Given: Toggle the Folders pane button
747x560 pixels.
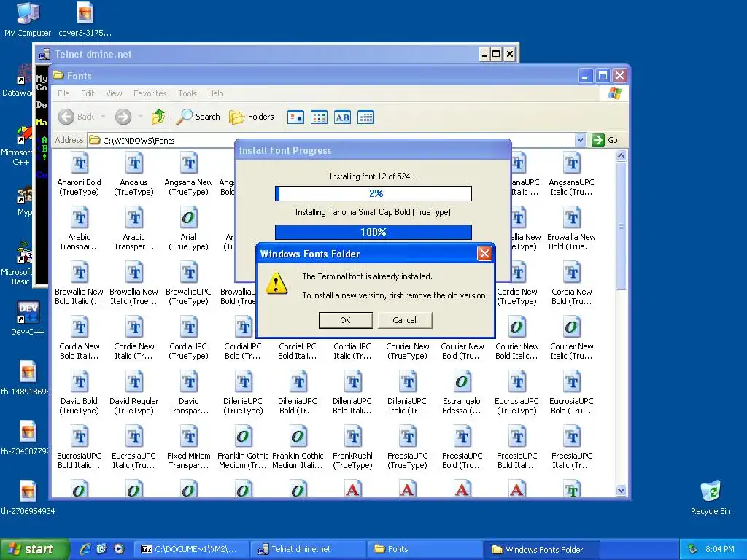Looking at the screenshot, I should [x=252, y=117].
